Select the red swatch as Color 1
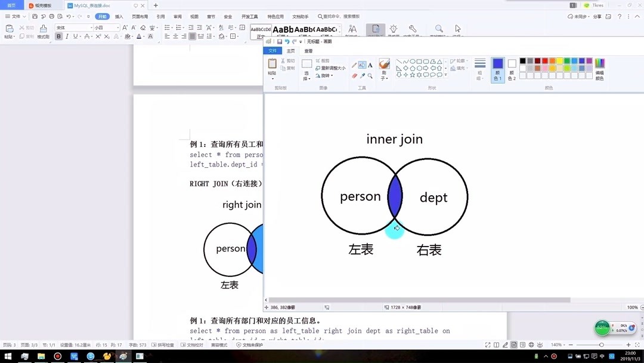Viewport: 644px width, 363px height. click(545, 61)
